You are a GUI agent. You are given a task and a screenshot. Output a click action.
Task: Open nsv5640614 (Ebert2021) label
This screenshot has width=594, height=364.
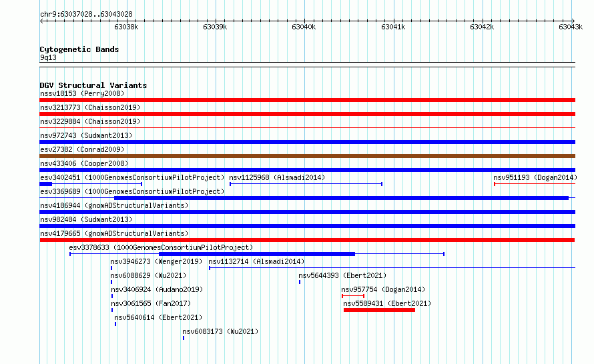pyautogui.click(x=158, y=317)
